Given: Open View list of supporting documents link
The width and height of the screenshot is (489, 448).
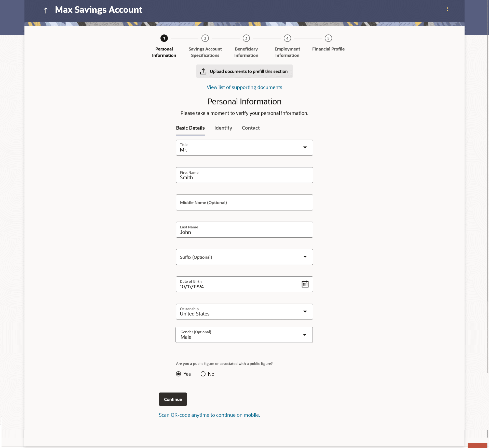Looking at the screenshot, I should tap(244, 87).
